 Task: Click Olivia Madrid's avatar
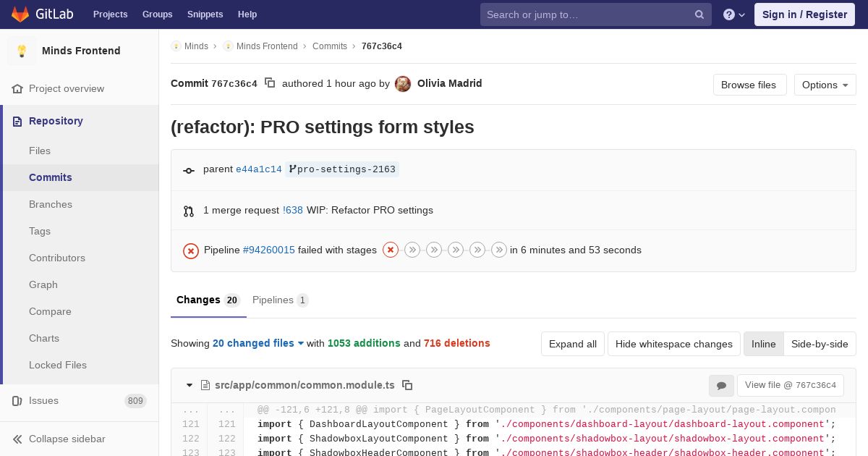coord(403,84)
